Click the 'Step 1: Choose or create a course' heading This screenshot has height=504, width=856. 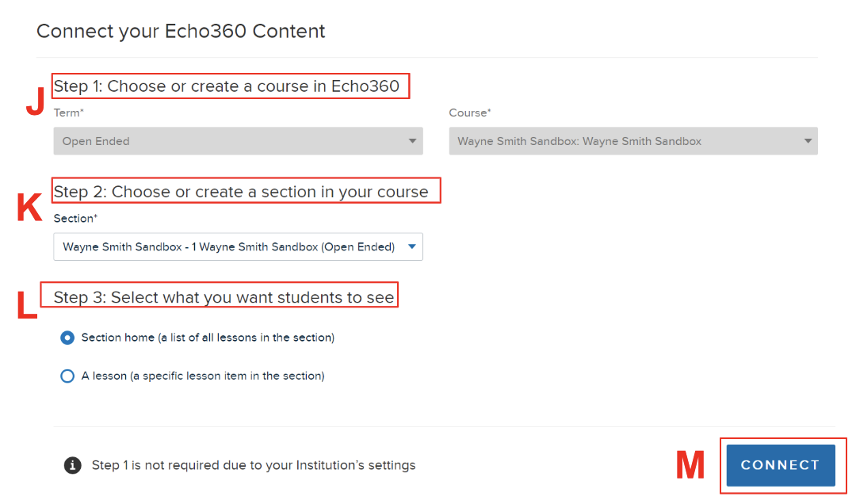point(227,86)
